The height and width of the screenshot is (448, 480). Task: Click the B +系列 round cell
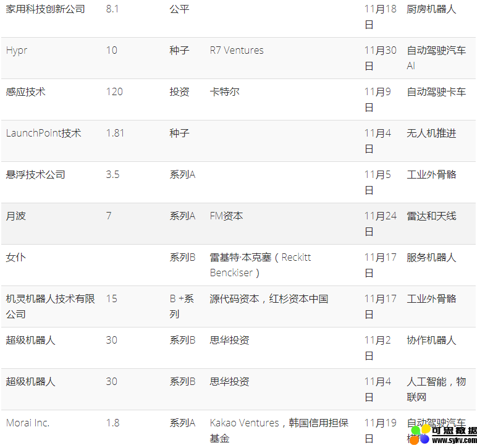pos(182,306)
